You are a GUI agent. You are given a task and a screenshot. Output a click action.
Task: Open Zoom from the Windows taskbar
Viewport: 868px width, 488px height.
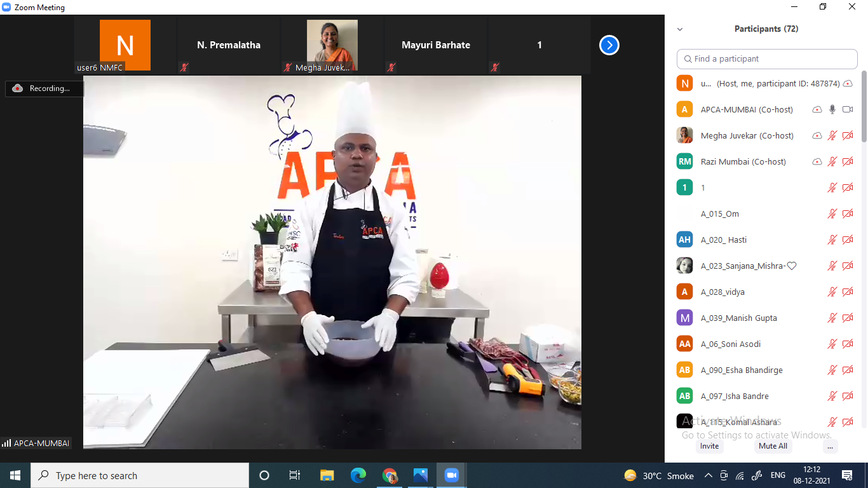[451, 475]
